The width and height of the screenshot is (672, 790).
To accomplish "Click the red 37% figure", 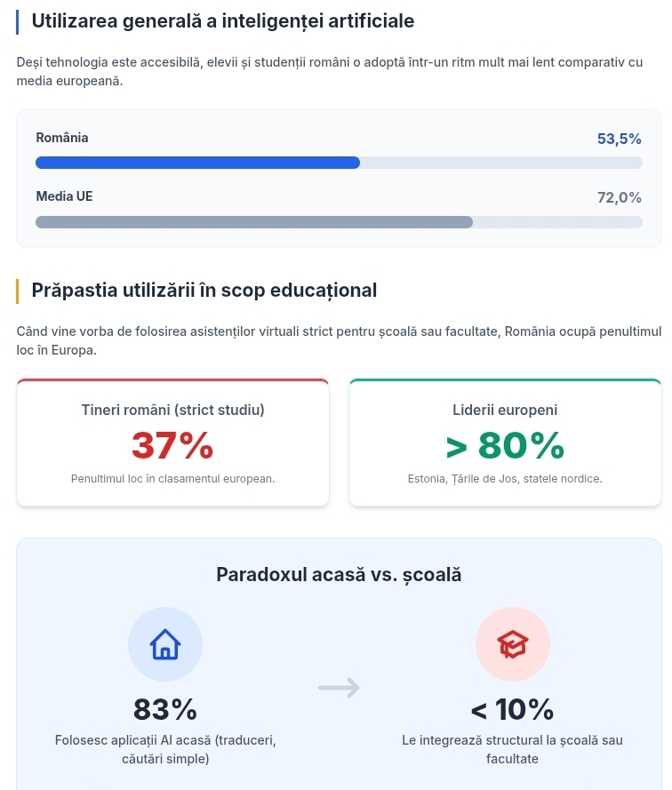I will tap(173, 445).
